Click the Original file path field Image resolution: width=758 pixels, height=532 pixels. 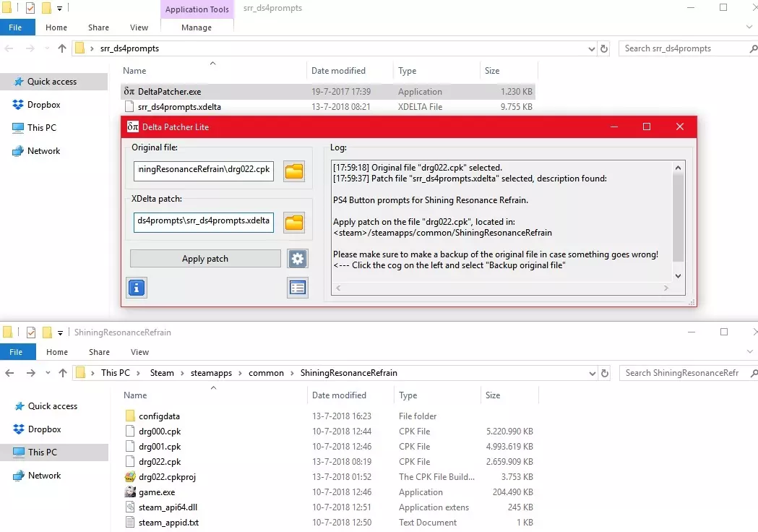click(204, 171)
